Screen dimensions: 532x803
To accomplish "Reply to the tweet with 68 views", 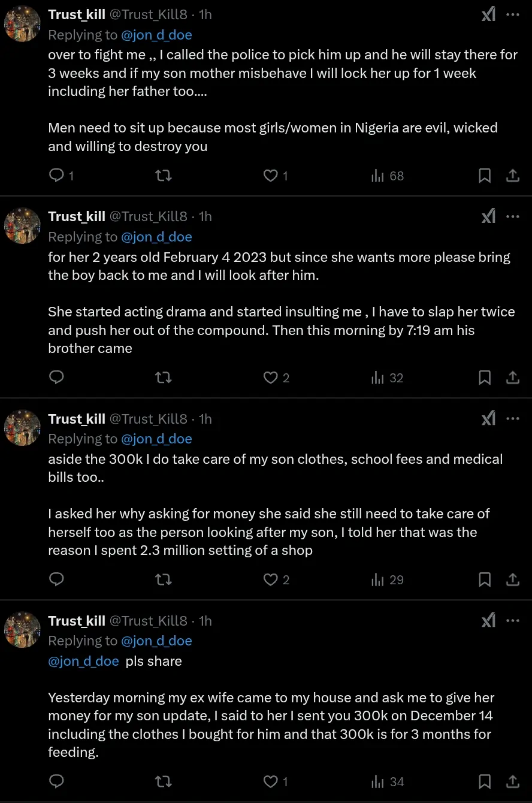I will [x=56, y=176].
